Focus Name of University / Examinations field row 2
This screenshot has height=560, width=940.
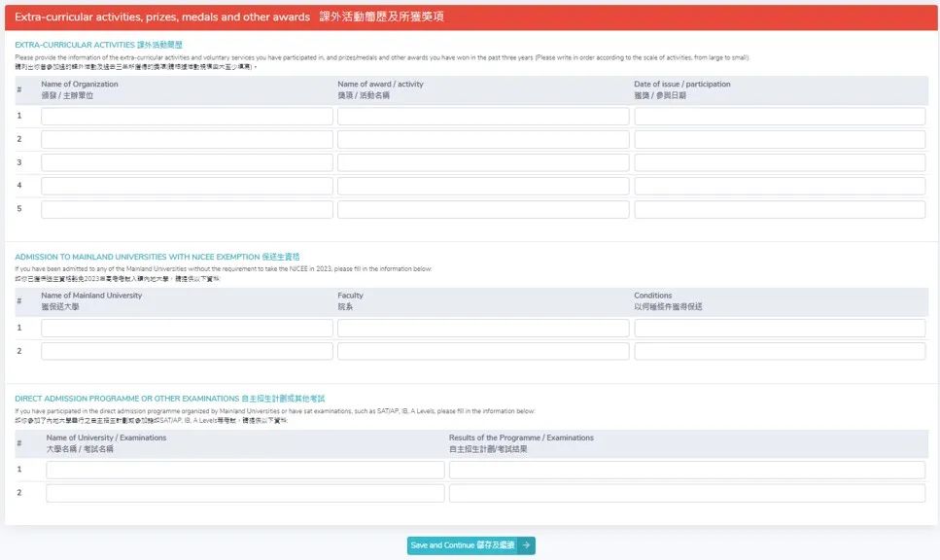(245, 494)
